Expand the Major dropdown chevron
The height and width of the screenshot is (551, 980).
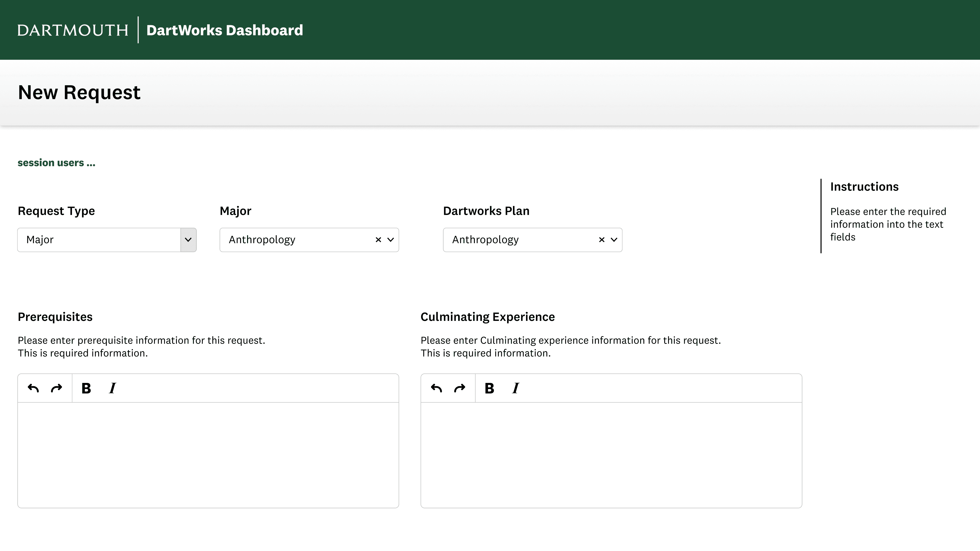point(390,240)
